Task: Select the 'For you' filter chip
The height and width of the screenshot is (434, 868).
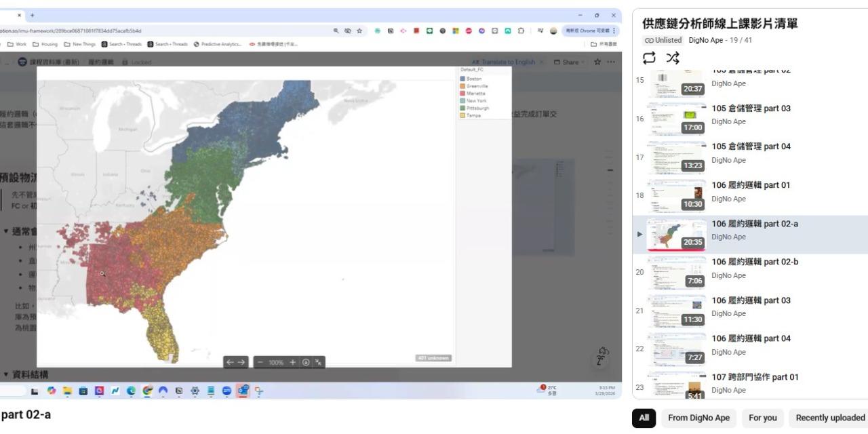Action: pos(763,418)
